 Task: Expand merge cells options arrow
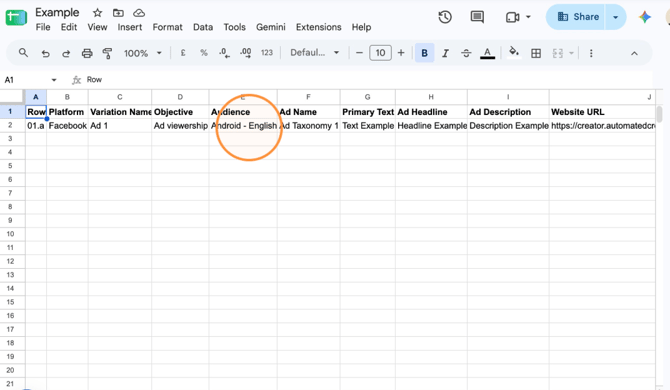571,53
